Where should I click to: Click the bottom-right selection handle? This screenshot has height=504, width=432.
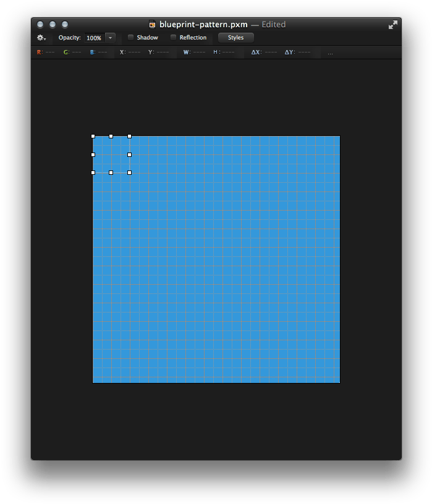point(129,172)
